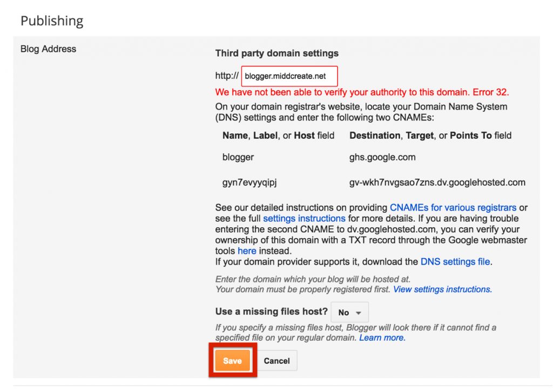
Task: Select the Error 32 verification message
Action: [x=362, y=92]
